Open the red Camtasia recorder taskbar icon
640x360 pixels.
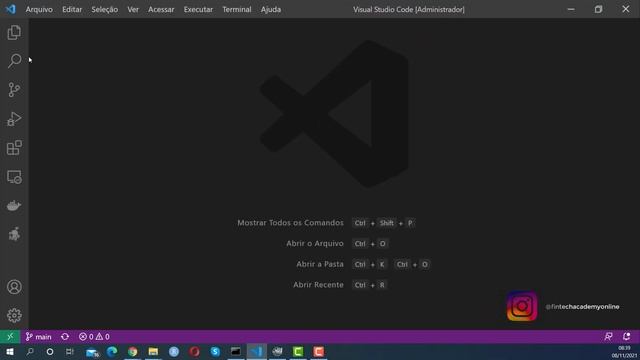[319, 351]
